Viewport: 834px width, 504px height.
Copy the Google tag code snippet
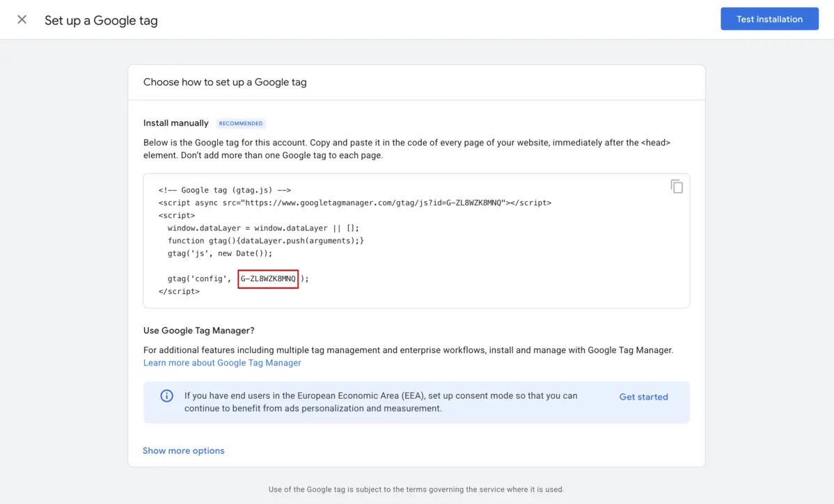[x=677, y=187]
